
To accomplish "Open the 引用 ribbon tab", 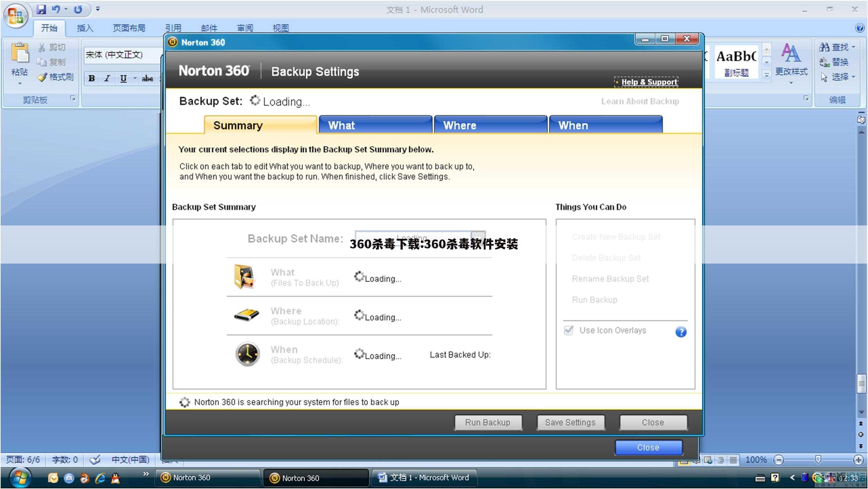I will click(x=173, y=28).
